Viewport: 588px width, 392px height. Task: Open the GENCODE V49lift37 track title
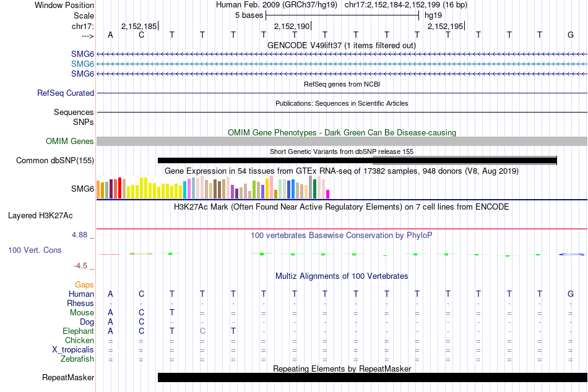tap(342, 45)
